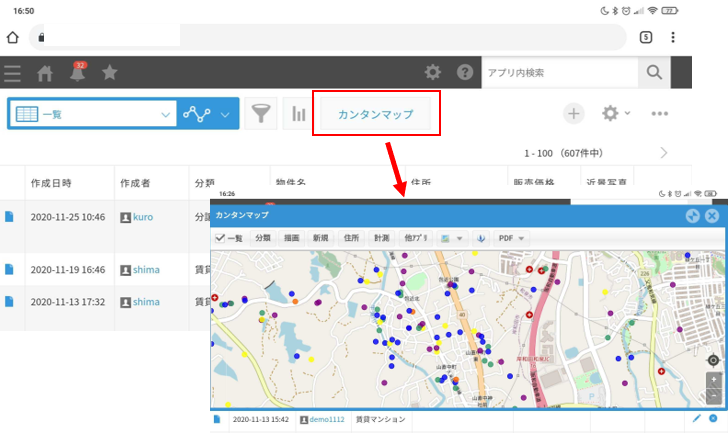Click the record count 1 - 100 text
The image size is (728, 433).
[538, 153]
